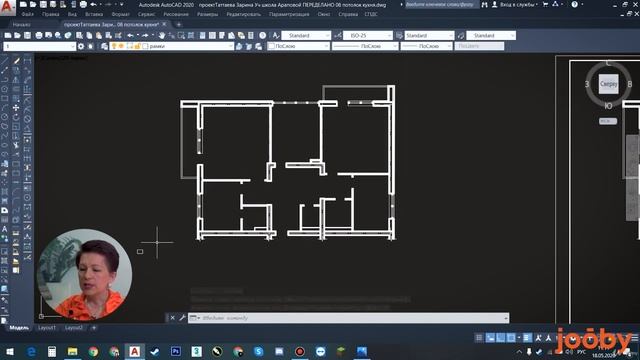This screenshot has width=640, height=360.
Task: Open the Layer Properties Manager icon
Action: pos(104,46)
